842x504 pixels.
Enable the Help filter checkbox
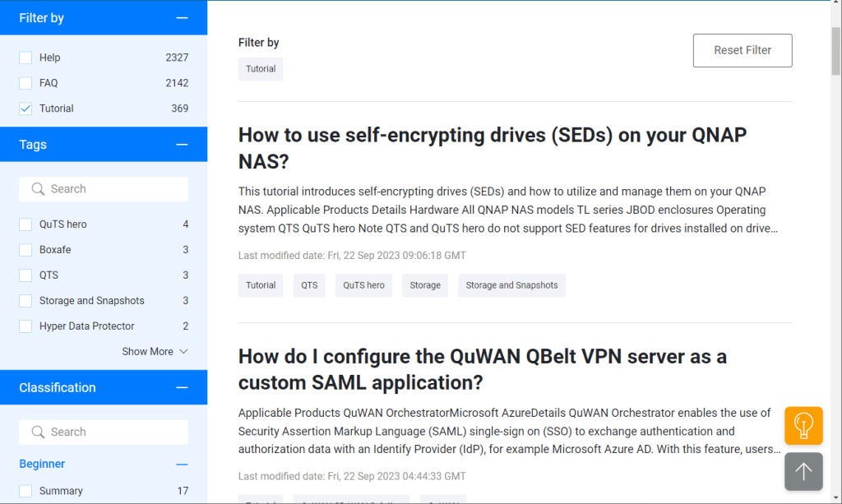point(25,58)
